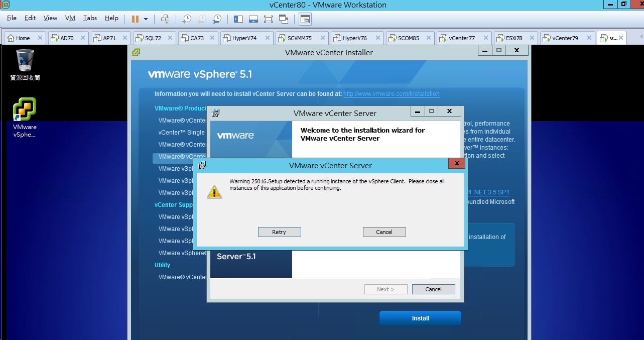Send Ctrl+Alt+Del using the toolbar icon
Image resolution: width=644 pixels, height=340 pixels.
click(165, 19)
